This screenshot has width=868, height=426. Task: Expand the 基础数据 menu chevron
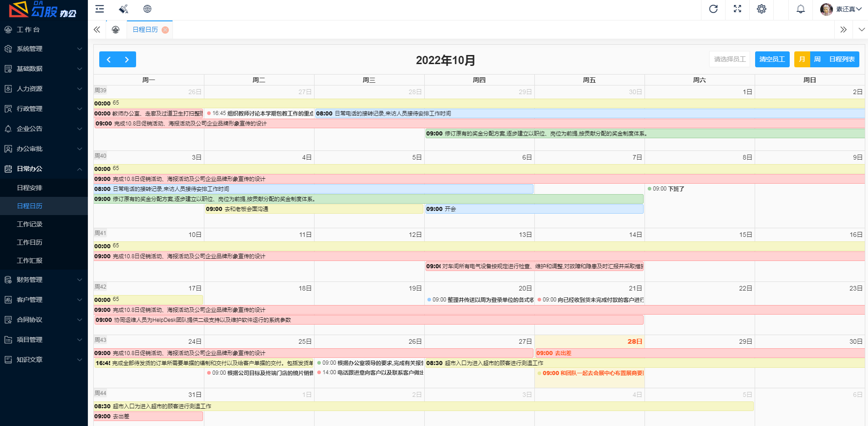[80, 69]
